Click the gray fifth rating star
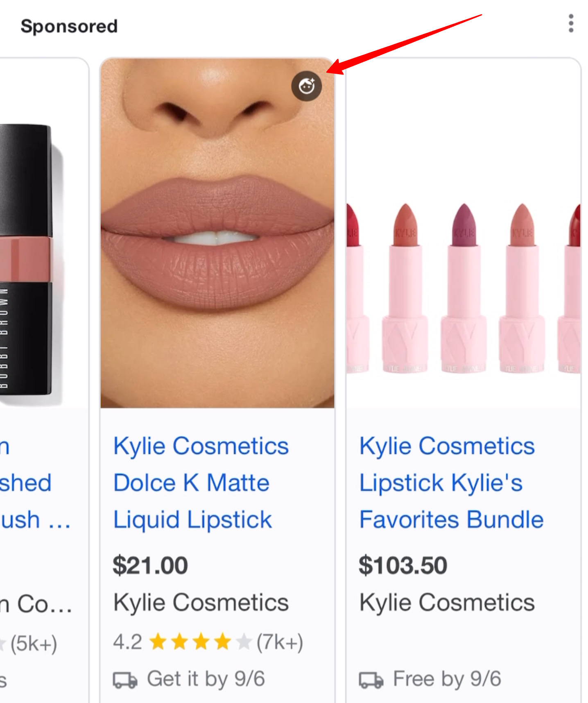 244,642
